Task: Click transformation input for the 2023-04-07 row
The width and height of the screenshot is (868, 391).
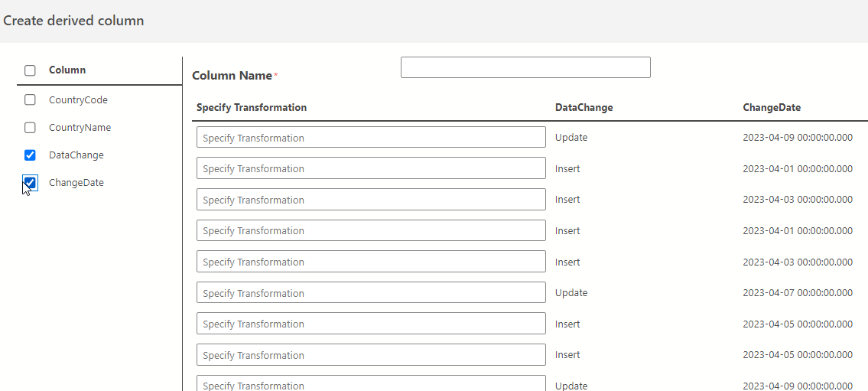Action: 371,293
